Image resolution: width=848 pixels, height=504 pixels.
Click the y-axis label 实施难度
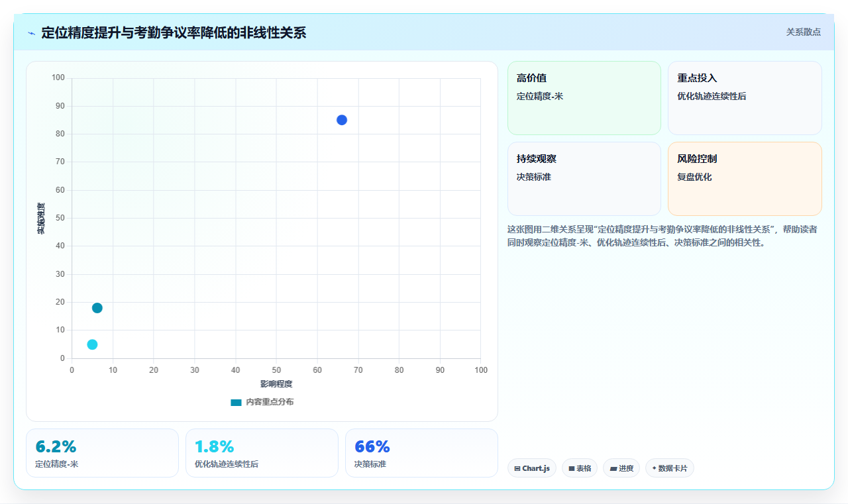41,218
